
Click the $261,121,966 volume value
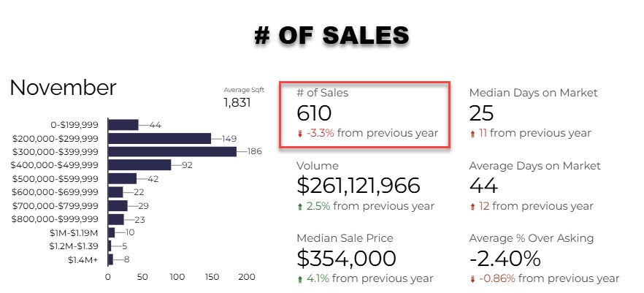click(x=358, y=186)
